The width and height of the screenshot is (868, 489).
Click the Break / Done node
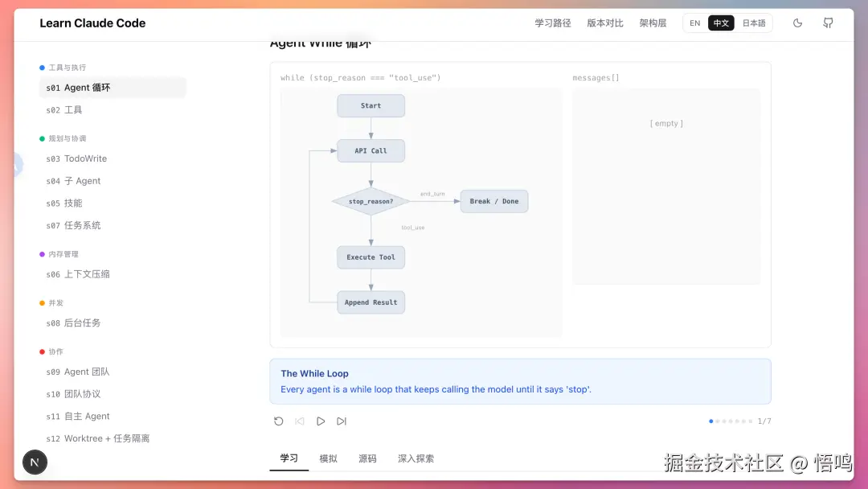(494, 201)
